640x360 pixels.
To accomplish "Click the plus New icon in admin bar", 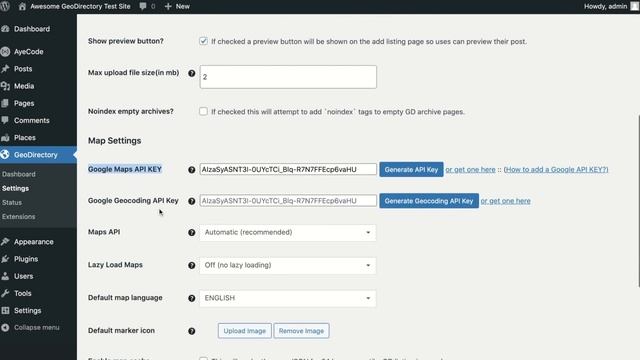I will pos(168,6).
